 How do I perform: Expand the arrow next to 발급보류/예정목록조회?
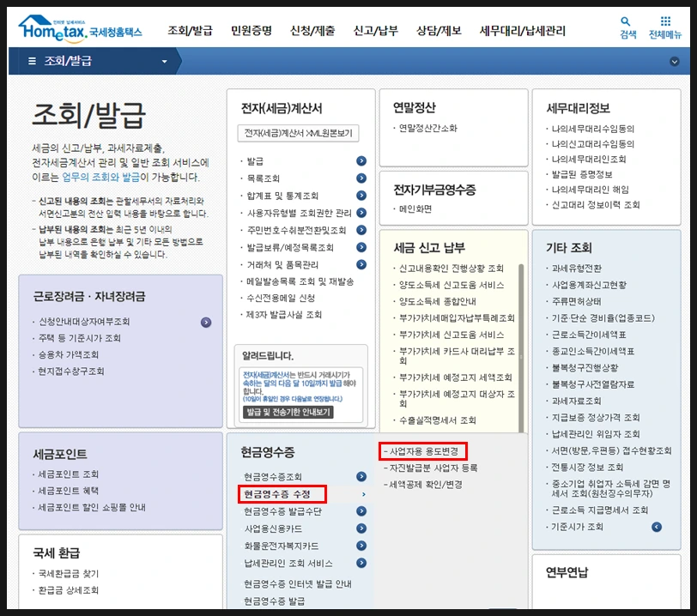coord(361,248)
